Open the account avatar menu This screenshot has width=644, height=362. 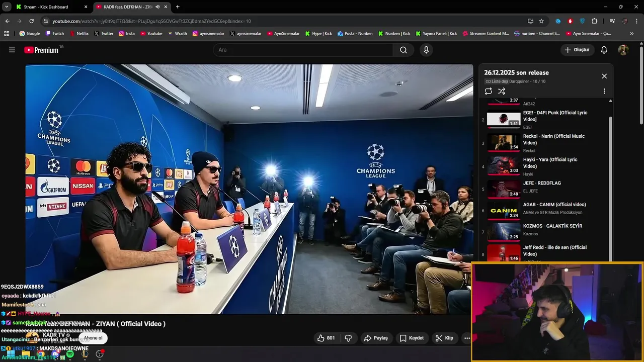click(623, 50)
